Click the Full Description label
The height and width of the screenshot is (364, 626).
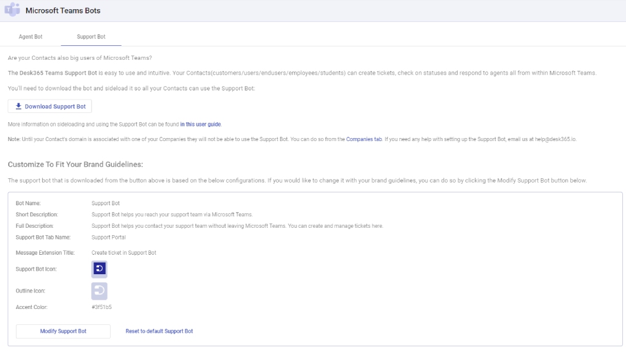tap(34, 226)
